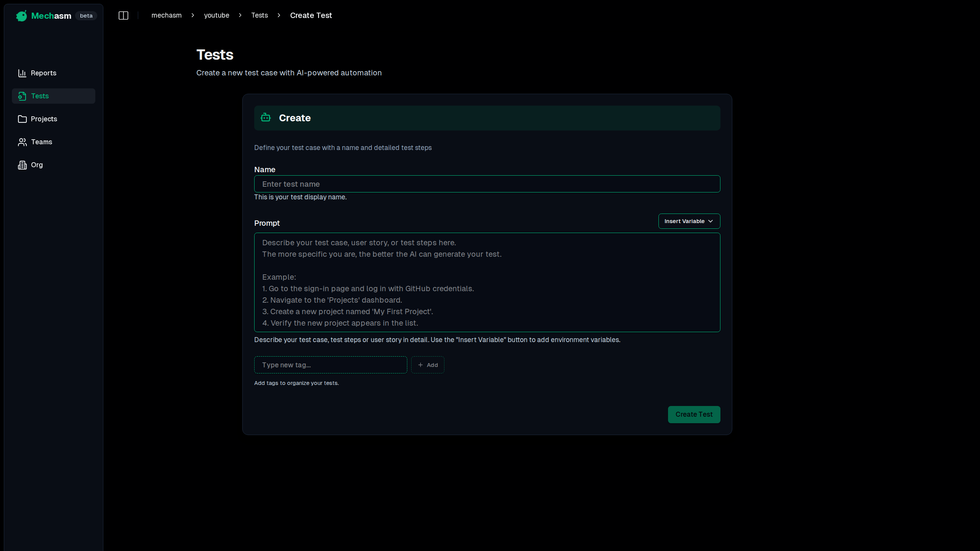Click the Org building icon
The height and width of the screenshot is (551, 980).
[x=22, y=165]
